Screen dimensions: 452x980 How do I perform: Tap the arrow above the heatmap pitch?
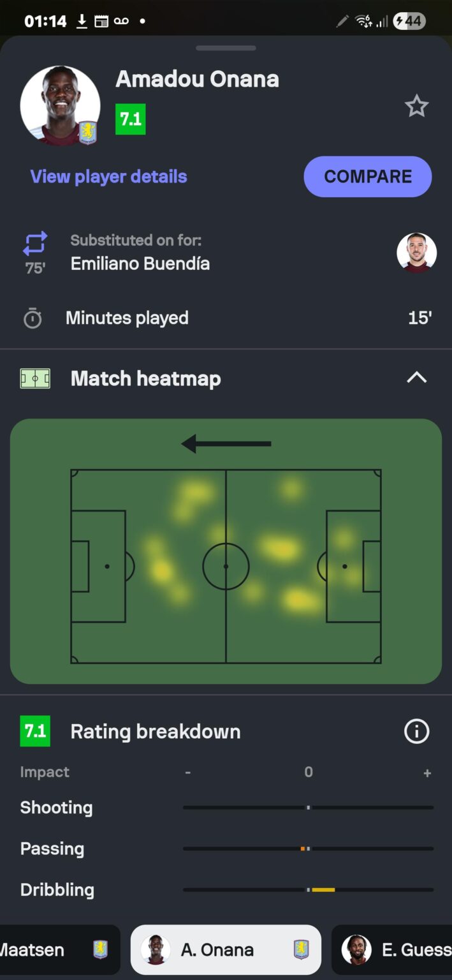coord(226,443)
